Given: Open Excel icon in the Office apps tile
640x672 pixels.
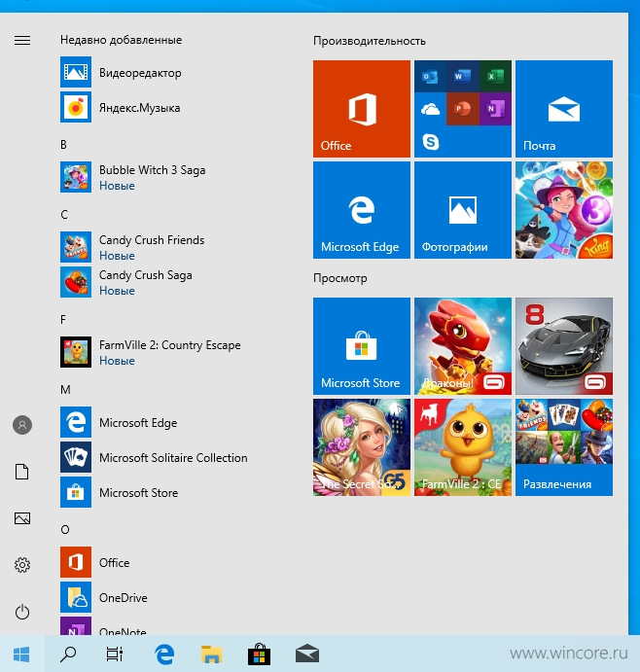Looking at the screenshot, I should 495,77.
